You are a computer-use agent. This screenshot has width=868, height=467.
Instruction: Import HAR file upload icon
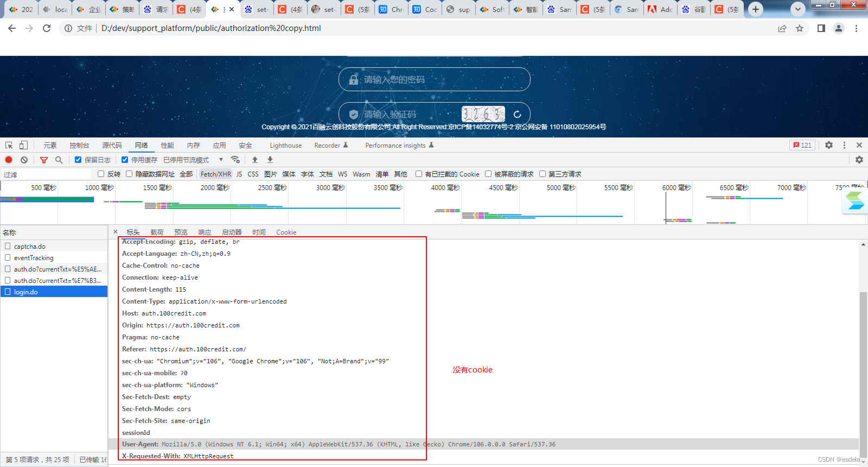tap(255, 160)
